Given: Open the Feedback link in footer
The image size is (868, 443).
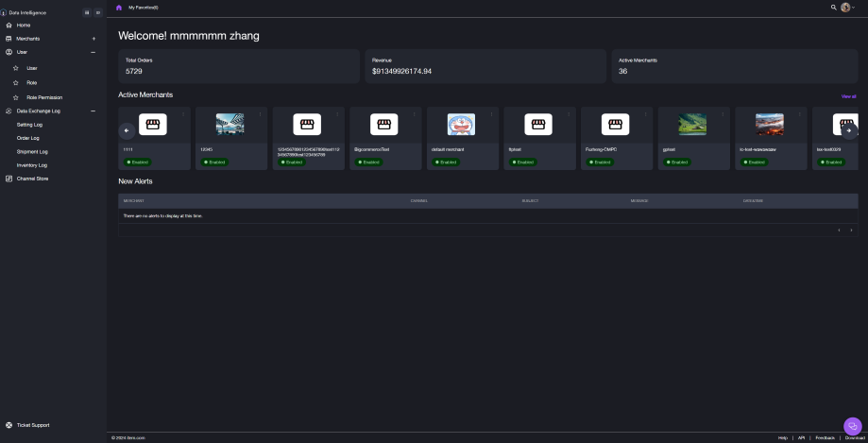Looking at the screenshot, I should 825,438.
